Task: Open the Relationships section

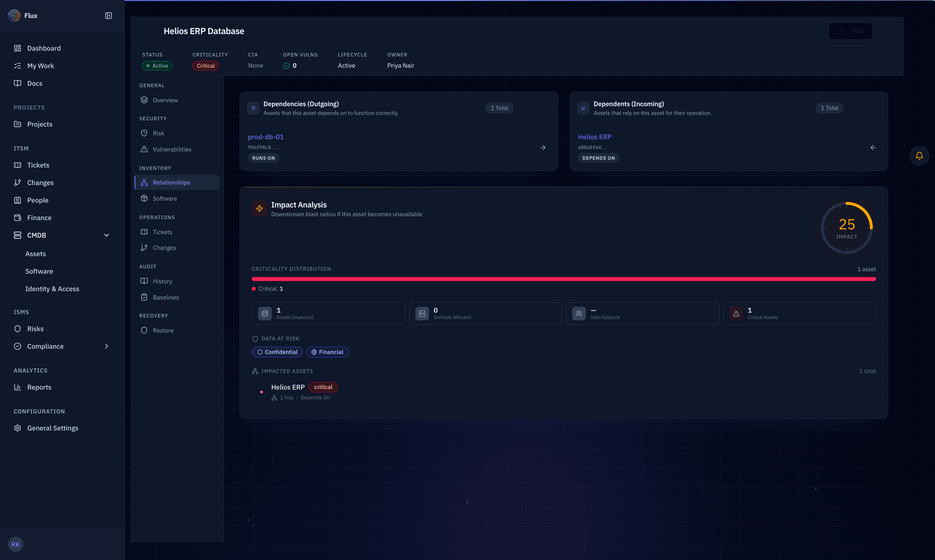Action: tap(177, 182)
